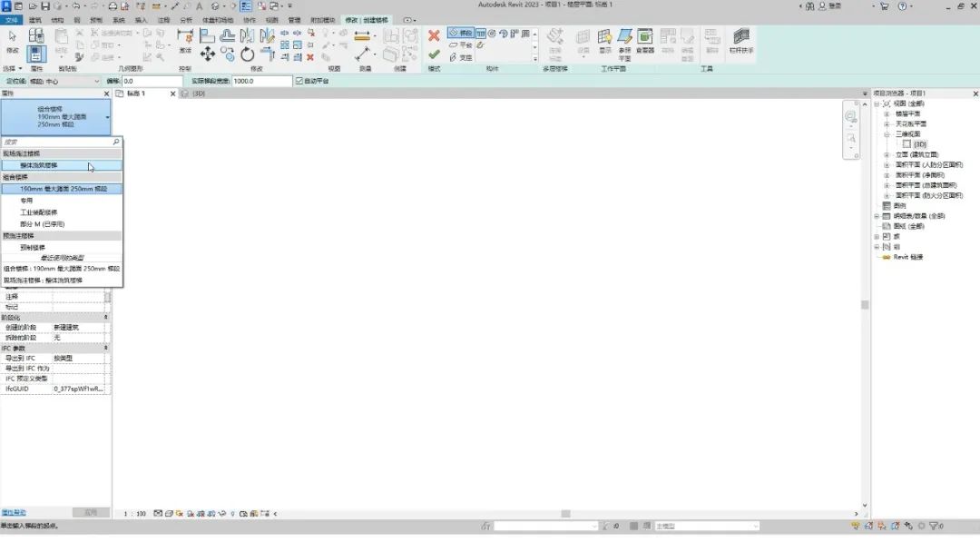Screen dimensions: 980x552
Task: Select 工业装配楼梯 stair type in the list
Action: tap(39, 212)
